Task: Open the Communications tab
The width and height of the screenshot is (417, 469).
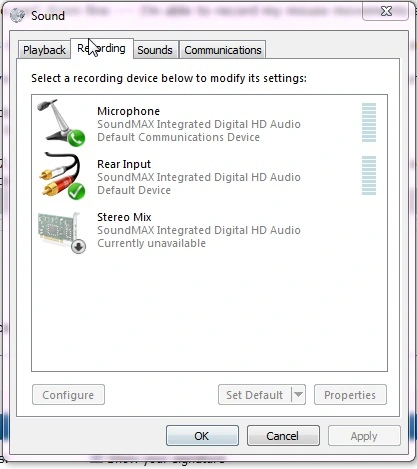Action: (223, 50)
